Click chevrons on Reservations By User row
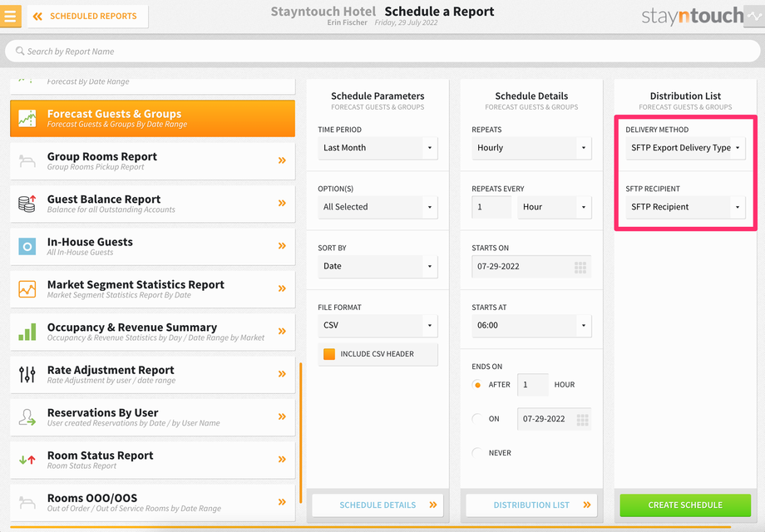Viewport: 765px width, 532px height. click(x=282, y=416)
